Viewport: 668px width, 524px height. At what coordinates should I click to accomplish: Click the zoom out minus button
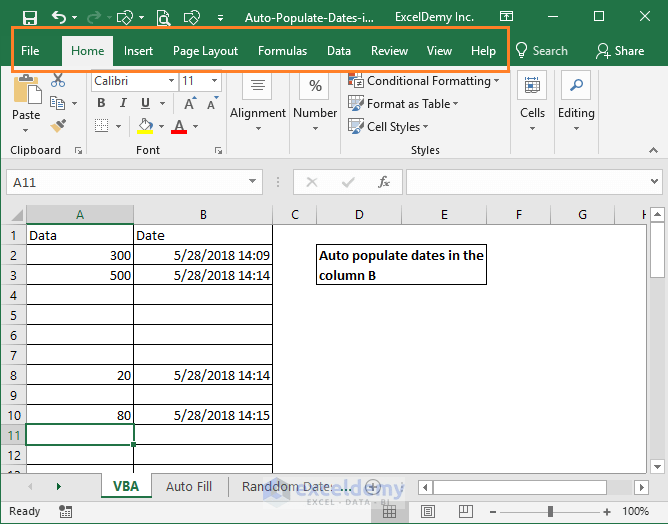tap(493, 512)
